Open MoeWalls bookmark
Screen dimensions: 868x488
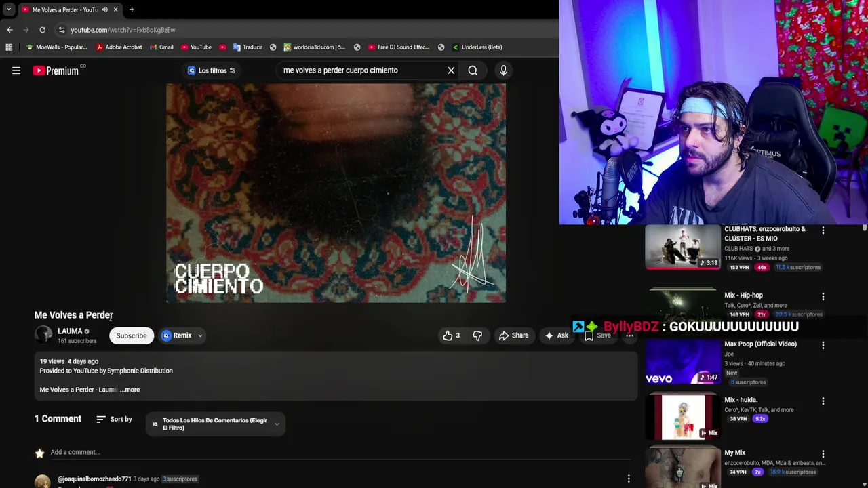point(56,47)
